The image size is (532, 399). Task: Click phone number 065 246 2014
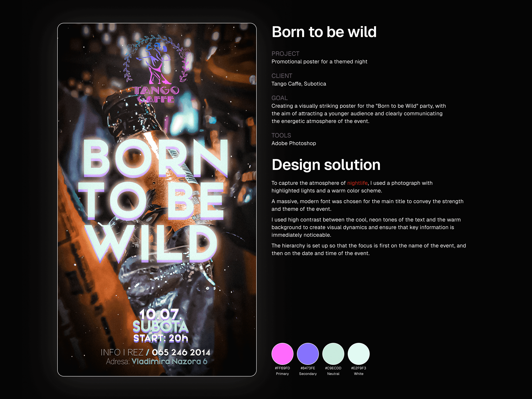click(181, 352)
